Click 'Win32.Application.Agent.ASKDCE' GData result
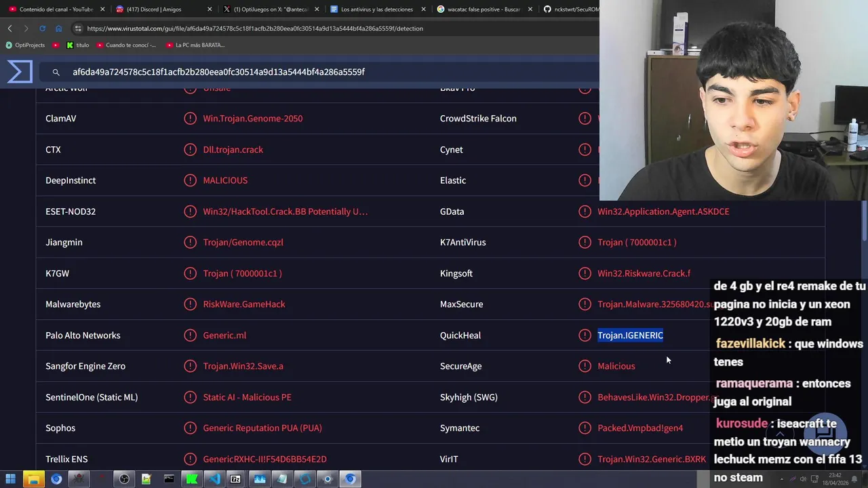The image size is (868, 488). coord(663,211)
